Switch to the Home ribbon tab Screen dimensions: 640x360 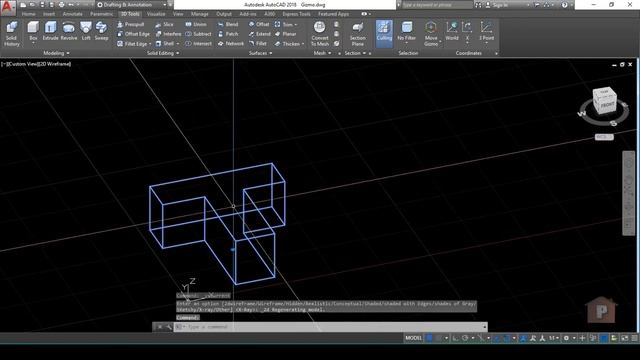28,14
